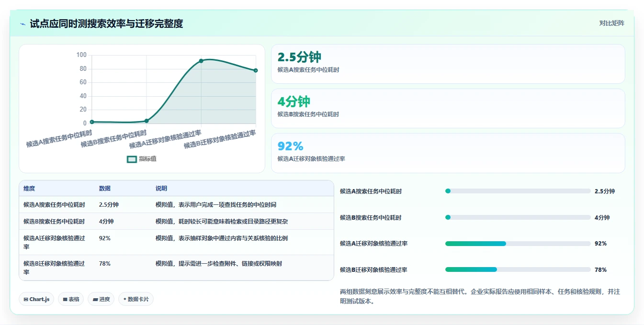Click the footnote paragraph starting 两组数据刻意展示
Image resolution: width=644 pixels, height=325 pixels.
(x=480, y=297)
